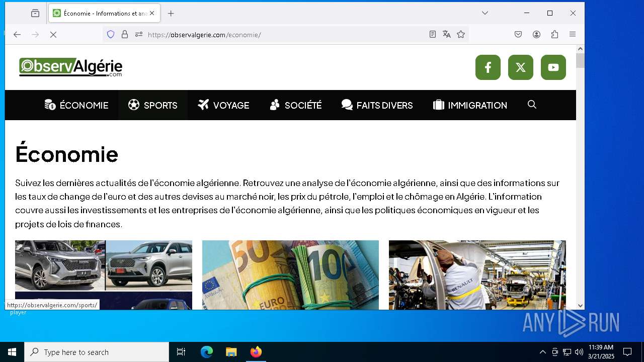Screen dimensions: 644x362
Task: Open the Facebook social button
Action: [488, 67]
